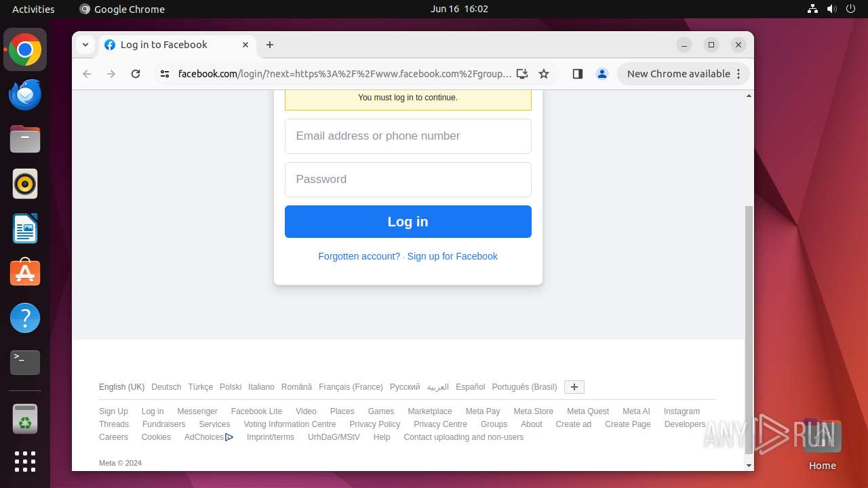
Task: Launch Thunderbird from the dock
Action: pos(25,95)
